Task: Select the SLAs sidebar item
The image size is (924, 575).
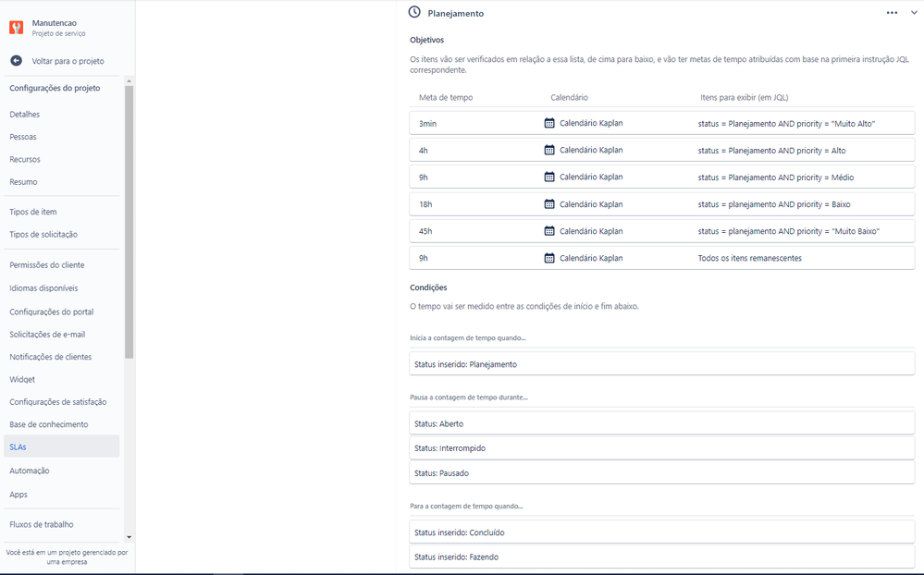Action: [61, 447]
